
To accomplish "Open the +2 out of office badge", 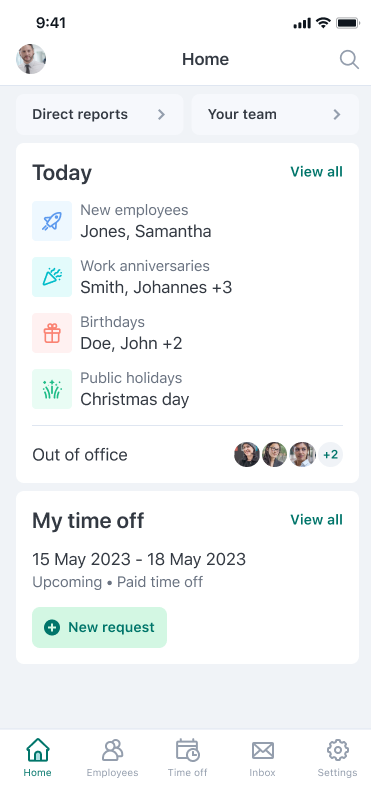I will pos(330,455).
